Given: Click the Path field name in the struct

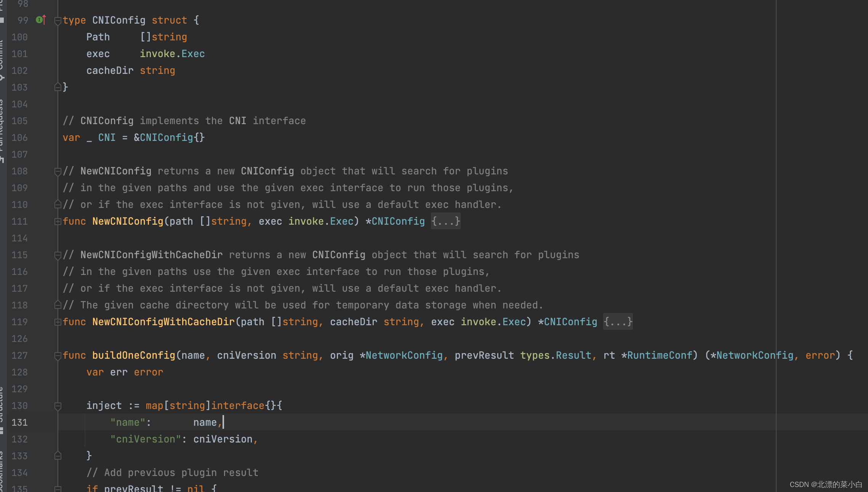Looking at the screenshot, I should pos(98,37).
